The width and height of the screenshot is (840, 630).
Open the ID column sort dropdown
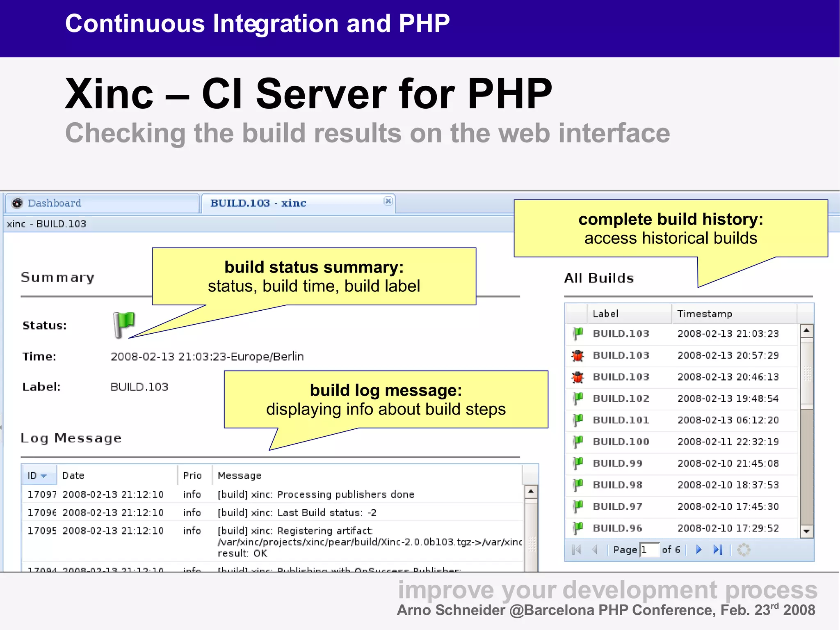tap(44, 476)
